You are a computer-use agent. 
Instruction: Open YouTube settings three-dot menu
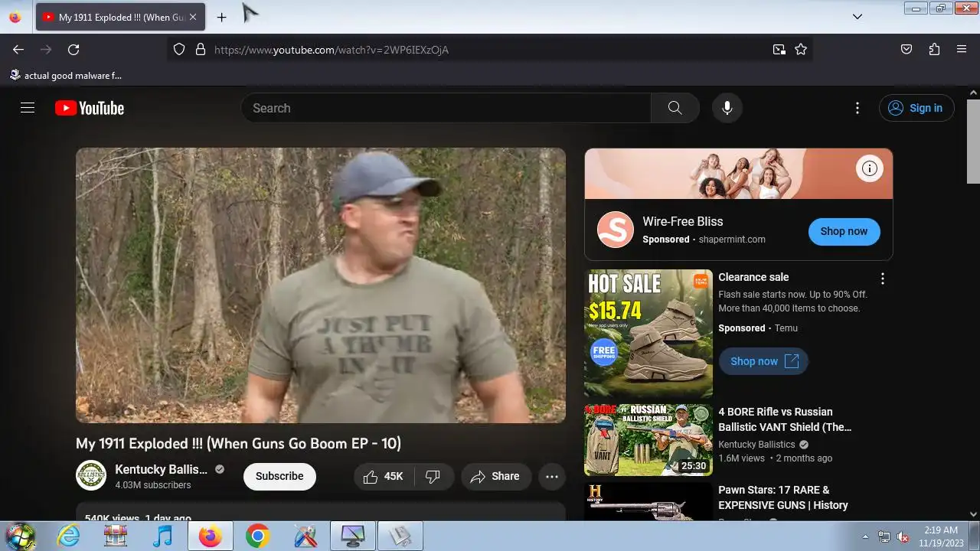point(857,108)
